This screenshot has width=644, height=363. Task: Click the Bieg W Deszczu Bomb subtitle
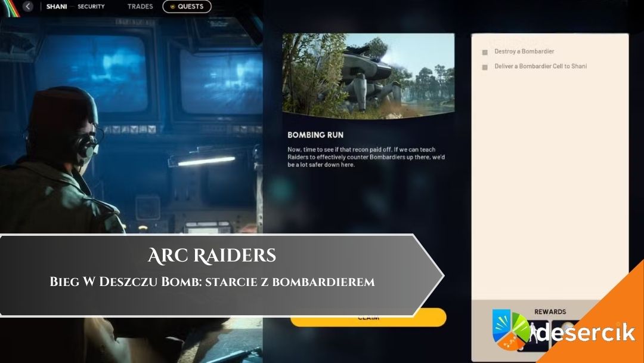212,282
